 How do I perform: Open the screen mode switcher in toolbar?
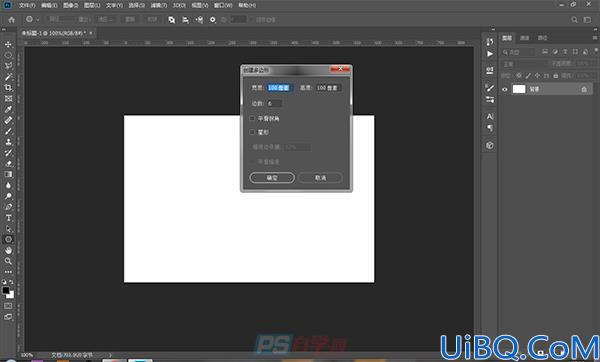8,317
